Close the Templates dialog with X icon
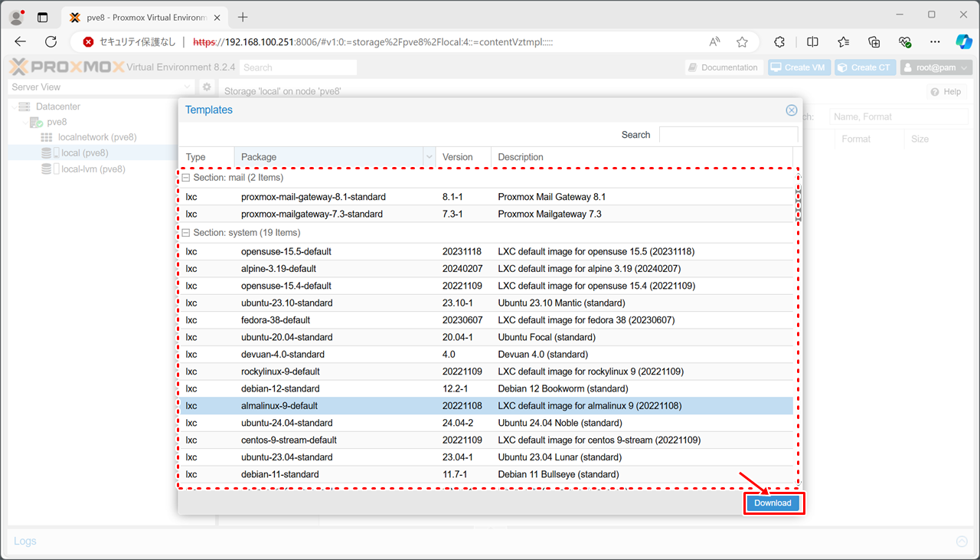The height and width of the screenshot is (560, 980). (x=792, y=110)
